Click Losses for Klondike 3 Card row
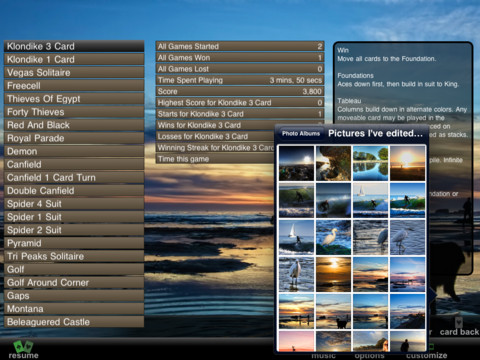 215,136
